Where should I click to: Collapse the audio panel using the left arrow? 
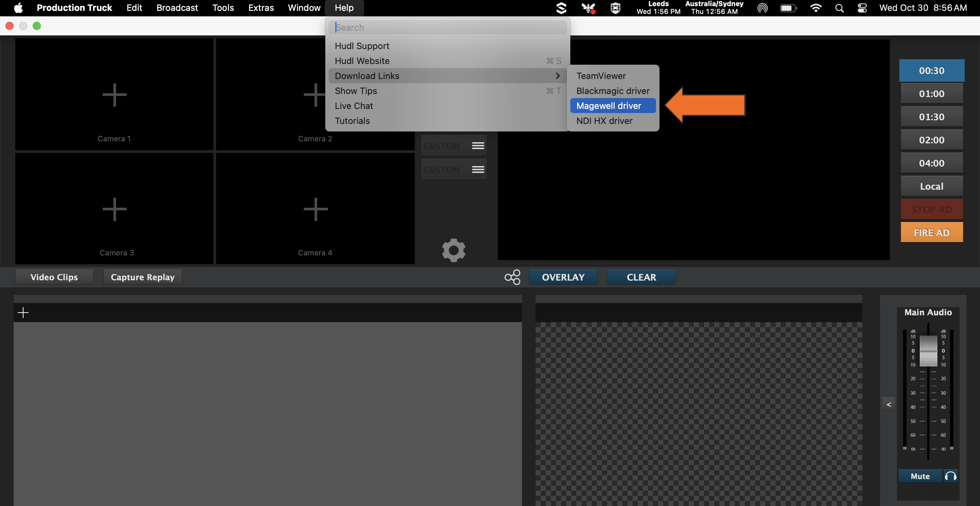889,404
